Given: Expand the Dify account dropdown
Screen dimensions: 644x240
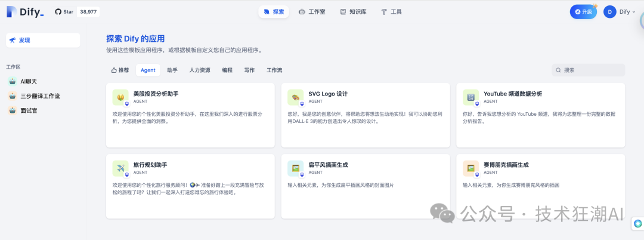Looking at the screenshot, I should click(627, 12).
